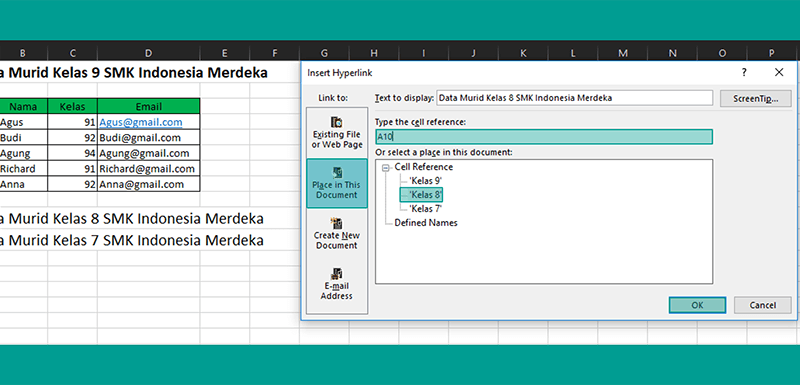Select Existing File or Web Page option
Image resolution: width=800 pixels, height=385 pixels.
tap(337, 133)
